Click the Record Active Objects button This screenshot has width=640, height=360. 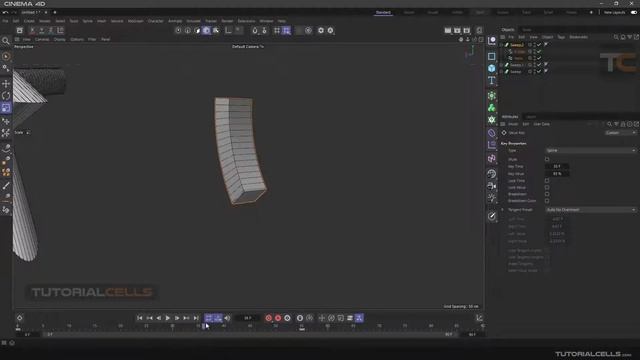coord(269,318)
